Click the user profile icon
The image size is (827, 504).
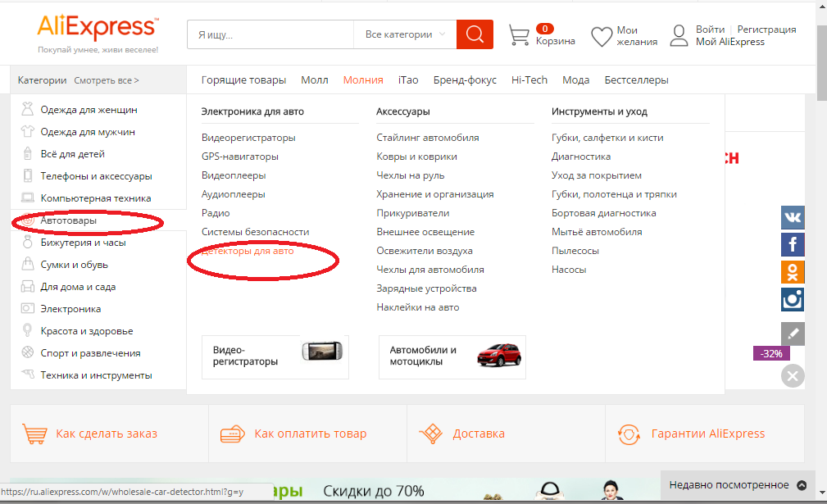pyautogui.click(x=679, y=36)
